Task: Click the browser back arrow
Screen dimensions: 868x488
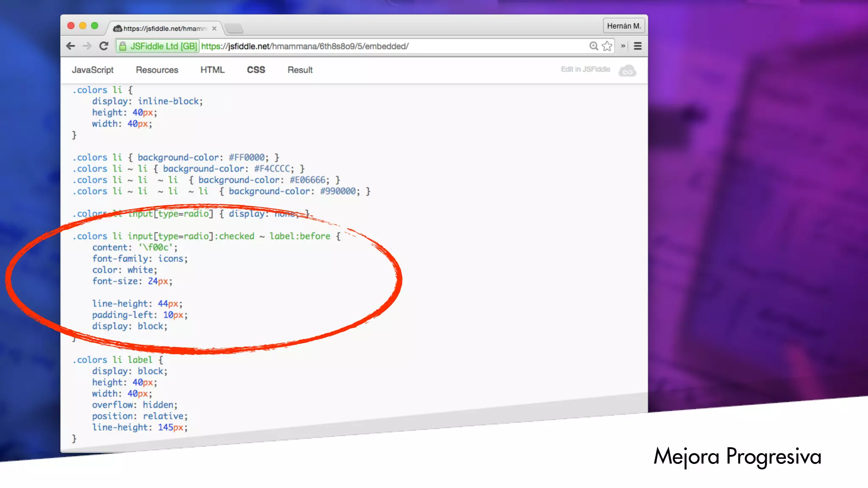Action: click(71, 46)
